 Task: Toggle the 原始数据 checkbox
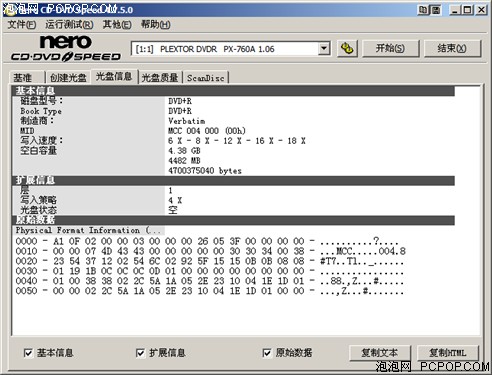[x=267, y=353]
